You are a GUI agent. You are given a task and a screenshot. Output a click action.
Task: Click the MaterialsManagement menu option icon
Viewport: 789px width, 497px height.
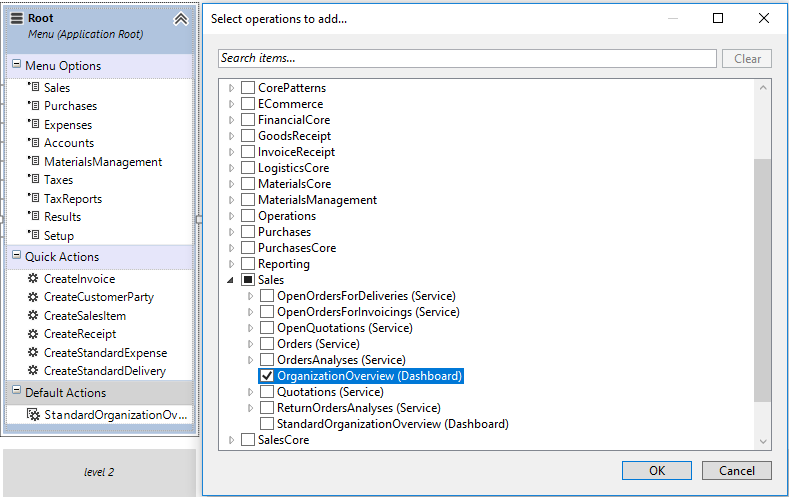(34, 161)
